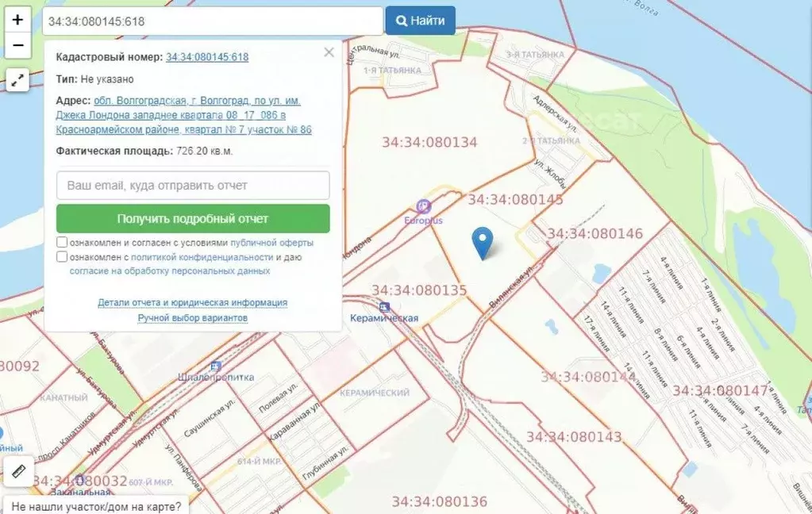Close the cadastral info popup
Viewport: 812px width, 514px height.
click(329, 53)
